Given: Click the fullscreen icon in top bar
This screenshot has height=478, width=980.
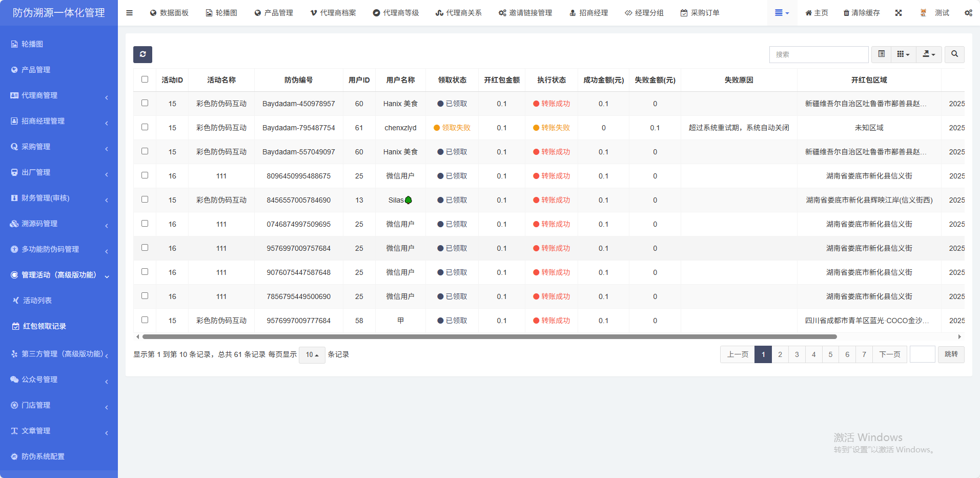Looking at the screenshot, I should pyautogui.click(x=899, y=13).
